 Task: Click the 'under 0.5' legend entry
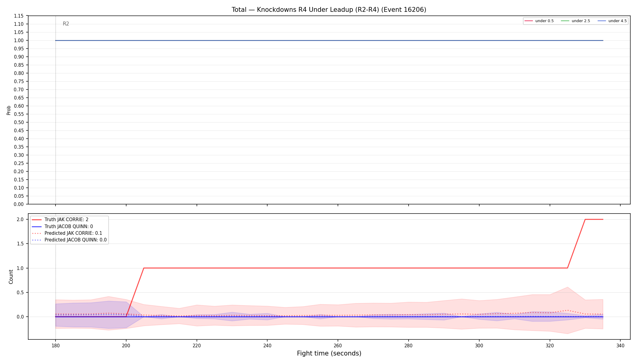click(539, 21)
